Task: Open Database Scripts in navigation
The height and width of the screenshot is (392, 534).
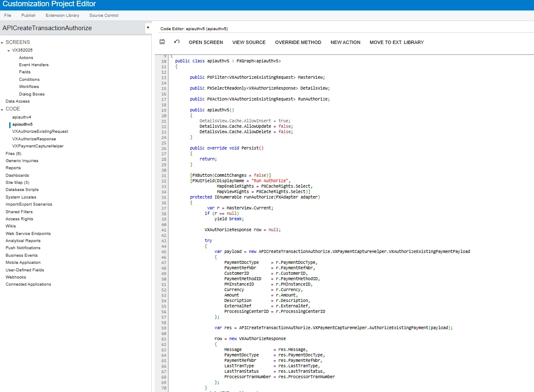Action: (22, 190)
